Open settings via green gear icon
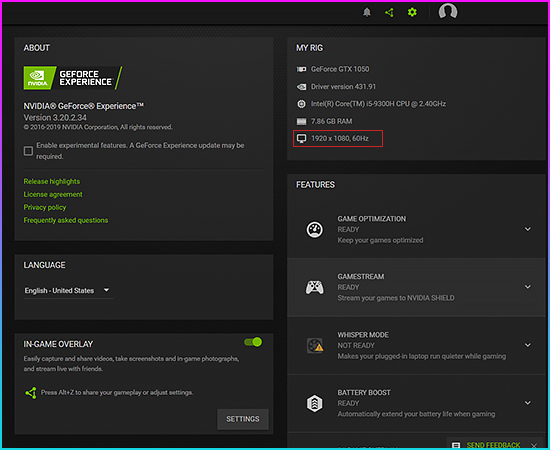This screenshot has width=550, height=450. click(412, 12)
